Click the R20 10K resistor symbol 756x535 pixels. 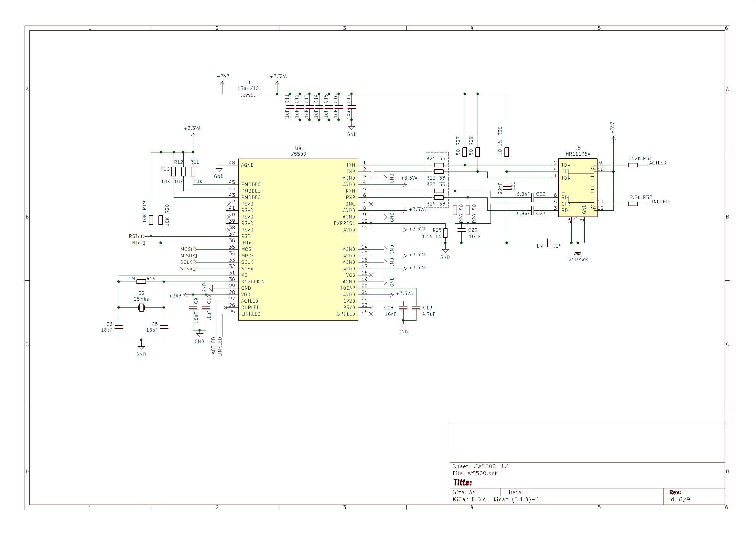click(x=161, y=220)
